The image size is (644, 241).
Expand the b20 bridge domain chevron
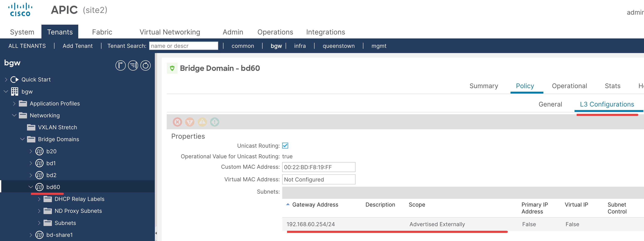[x=31, y=151]
